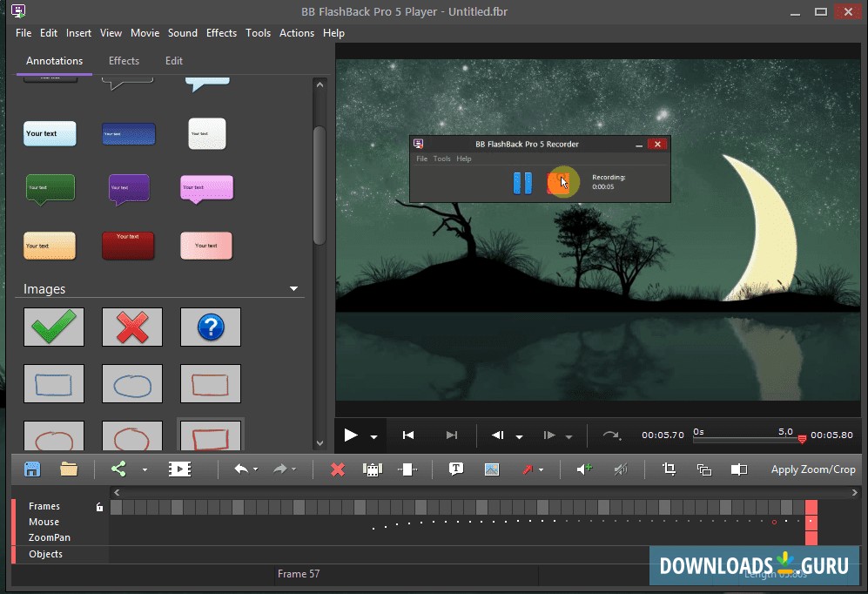The height and width of the screenshot is (594, 868).
Task: Toggle the Frames track lock
Action: (99, 507)
